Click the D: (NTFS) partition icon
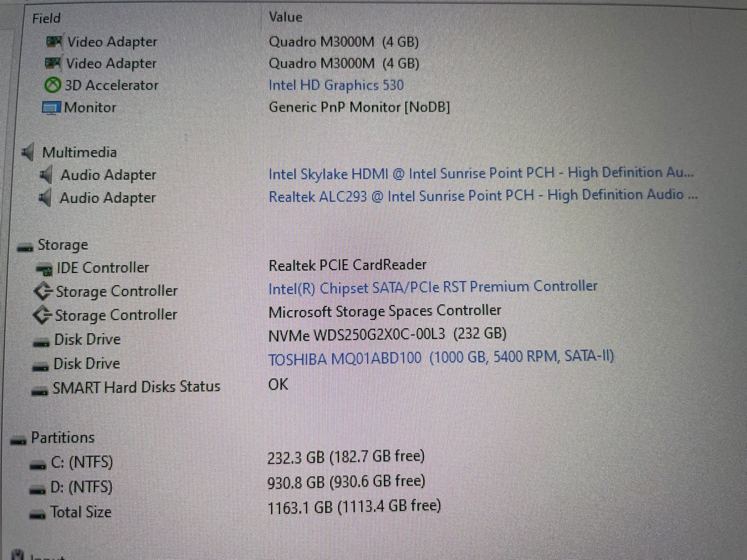This screenshot has width=747, height=560. point(37,490)
